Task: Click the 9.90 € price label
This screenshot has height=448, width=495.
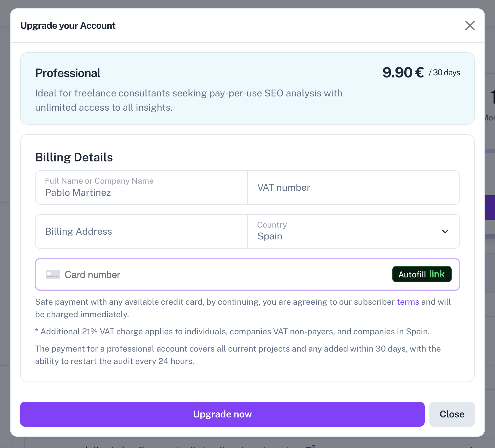Action: tap(403, 72)
